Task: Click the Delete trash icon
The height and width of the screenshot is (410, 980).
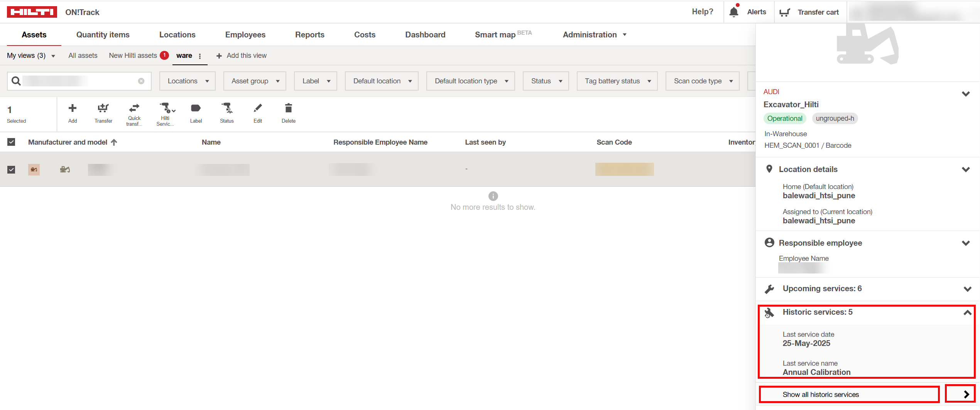Action: point(288,108)
